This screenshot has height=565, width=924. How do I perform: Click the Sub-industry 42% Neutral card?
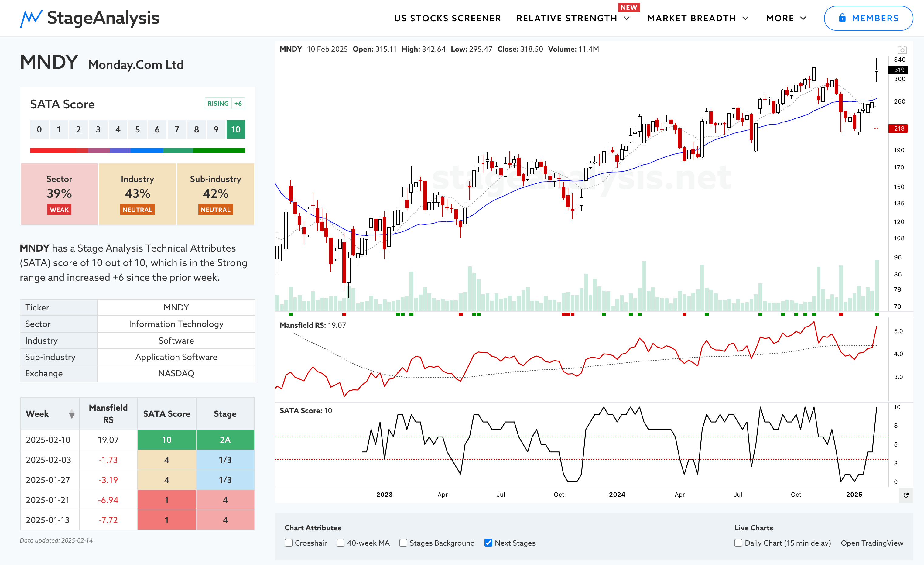click(216, 194)
